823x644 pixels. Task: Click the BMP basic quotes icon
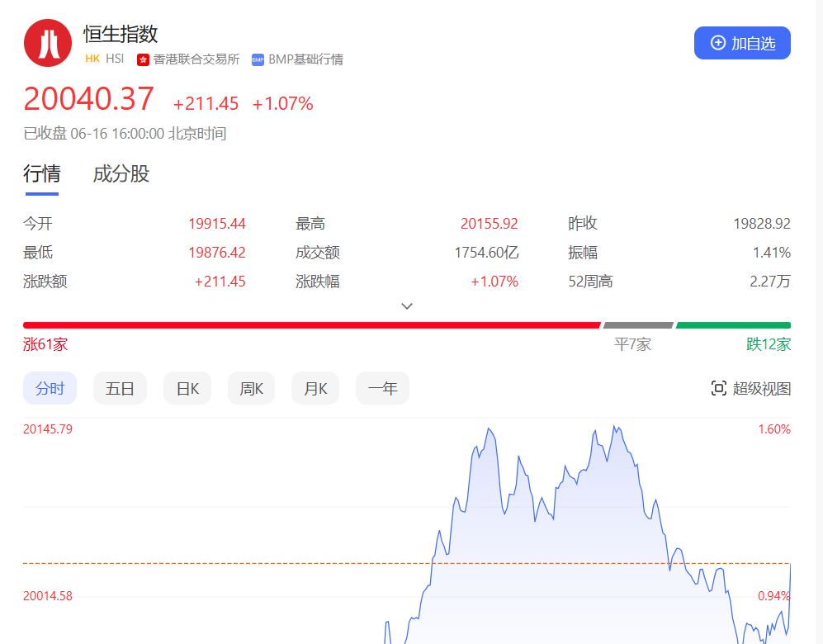(x=258, y=59)
